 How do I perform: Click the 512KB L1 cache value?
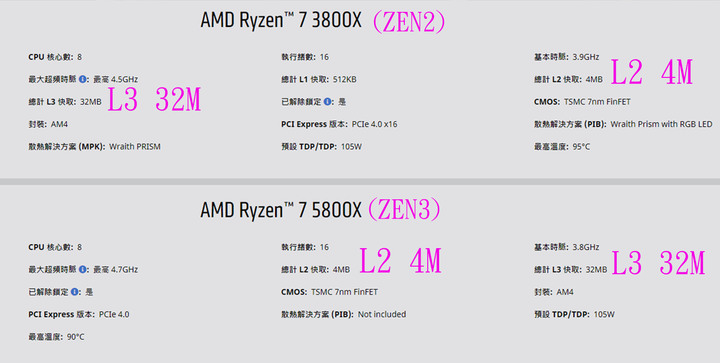pyautogui.click(x=345, y=79)
